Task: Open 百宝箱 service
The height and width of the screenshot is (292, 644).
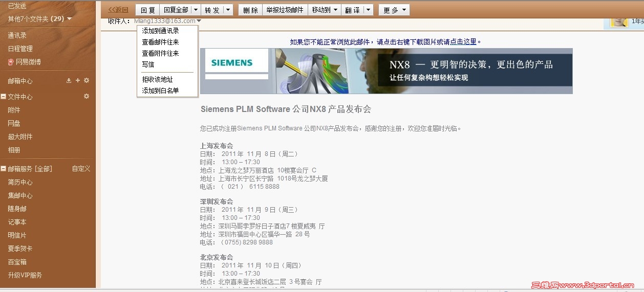Action: point(17,262)
